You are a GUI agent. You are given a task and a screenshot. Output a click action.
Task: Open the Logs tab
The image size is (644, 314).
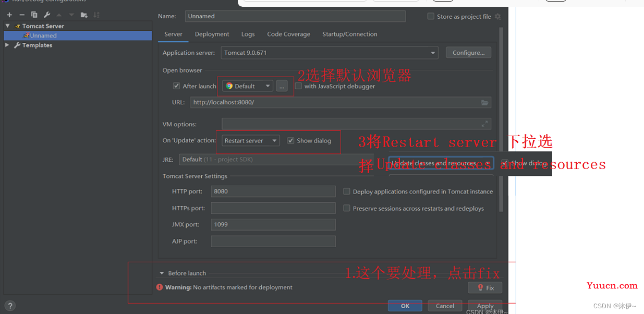[x=248, y=34]
